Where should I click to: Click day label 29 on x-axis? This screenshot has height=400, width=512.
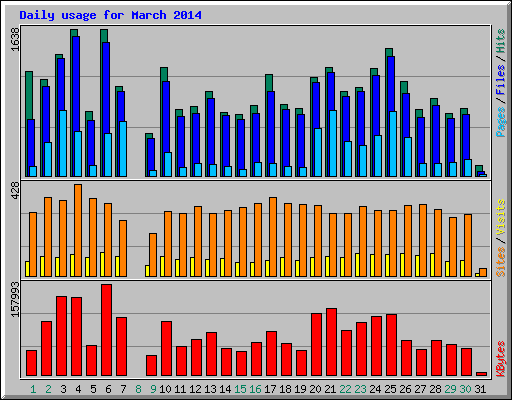click(450, 389)
